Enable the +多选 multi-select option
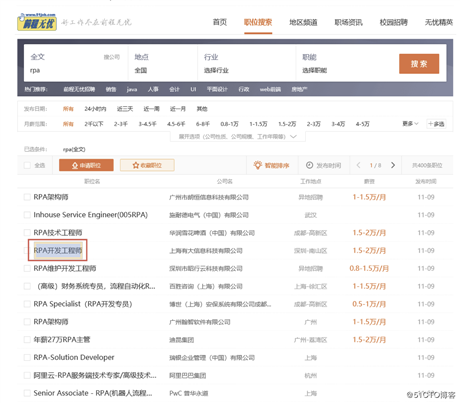 [x=436, y=124]
